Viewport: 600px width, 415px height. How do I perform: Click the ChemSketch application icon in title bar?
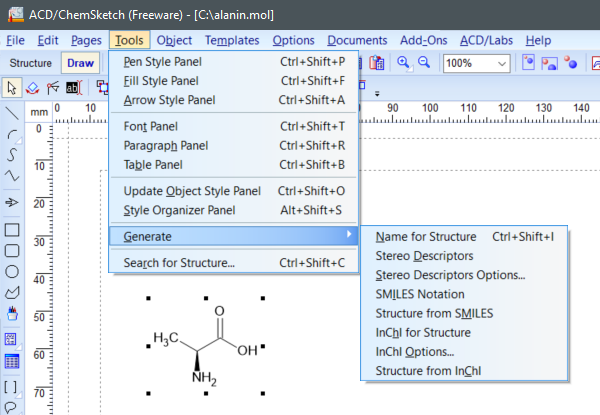point(16,15)
